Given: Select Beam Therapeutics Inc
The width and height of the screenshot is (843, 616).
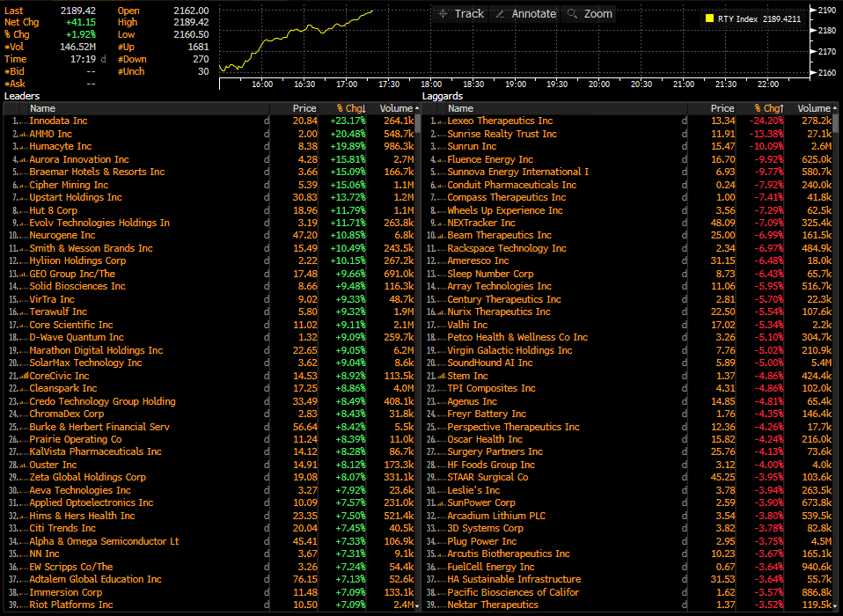Looking at the screenshot, I should tap(500, 235).
